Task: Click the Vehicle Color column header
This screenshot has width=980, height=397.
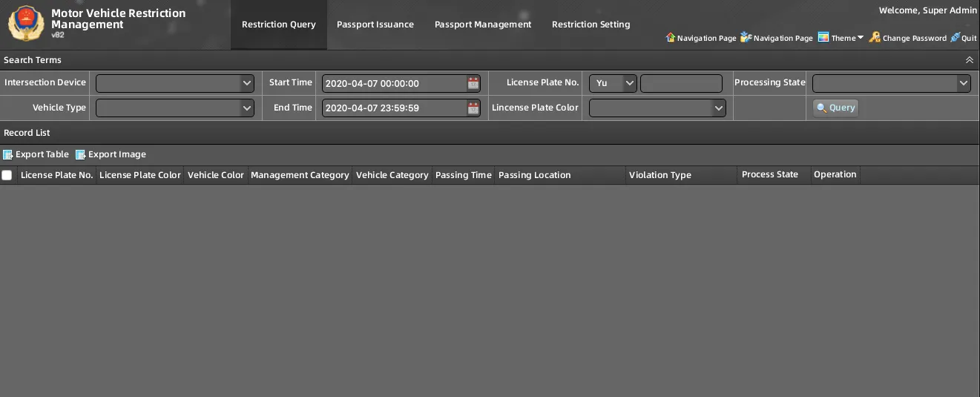Action: click(x=216, y=175)
